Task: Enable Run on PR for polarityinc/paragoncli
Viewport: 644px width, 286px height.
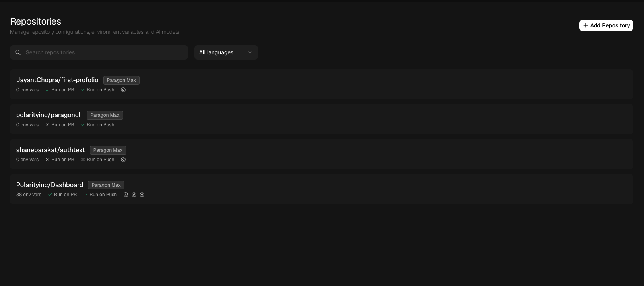Action: point(60,125)
